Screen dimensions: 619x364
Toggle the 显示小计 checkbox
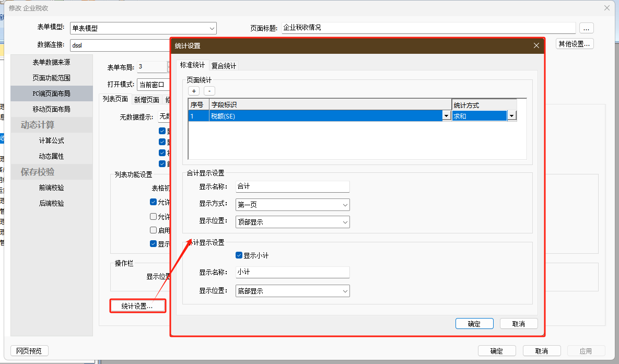(239, 255)
